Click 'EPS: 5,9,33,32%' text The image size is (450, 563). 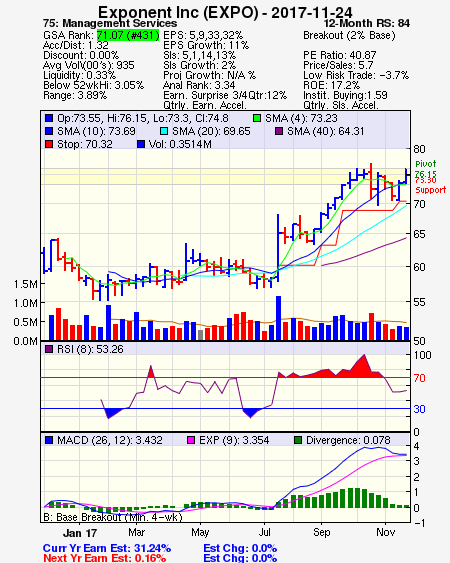203,36
